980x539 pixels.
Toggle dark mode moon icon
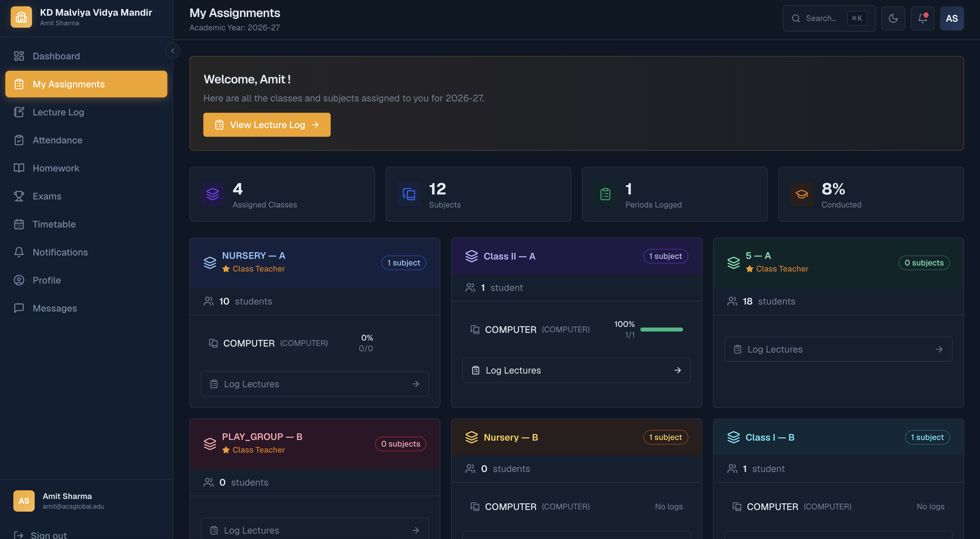point(893,18)
